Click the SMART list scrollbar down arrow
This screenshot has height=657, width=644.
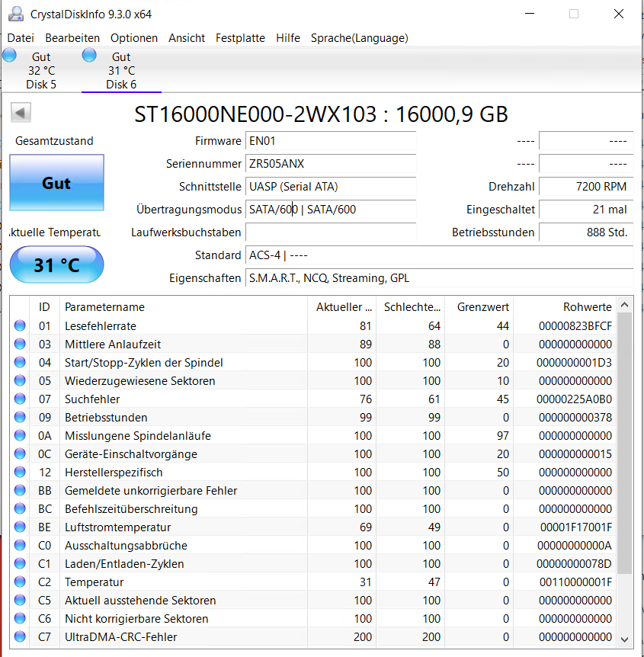pyautogui.click(x=624, y=639)
